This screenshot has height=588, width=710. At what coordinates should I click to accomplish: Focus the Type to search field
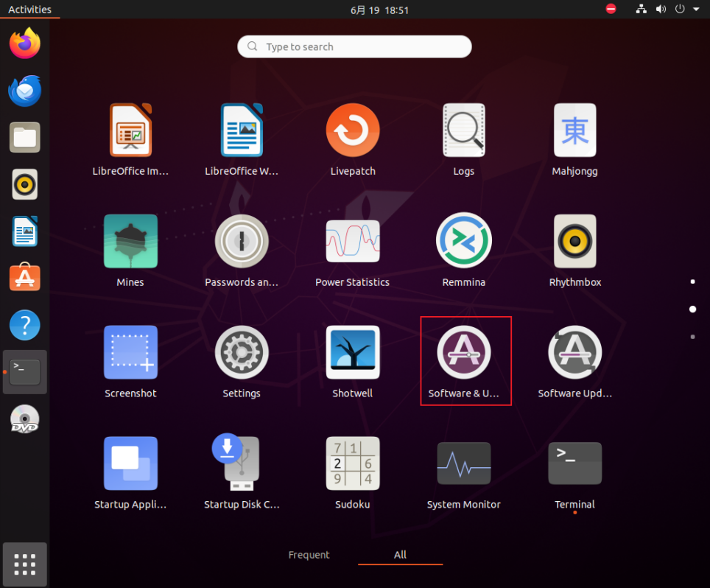[x=354, y=46]
